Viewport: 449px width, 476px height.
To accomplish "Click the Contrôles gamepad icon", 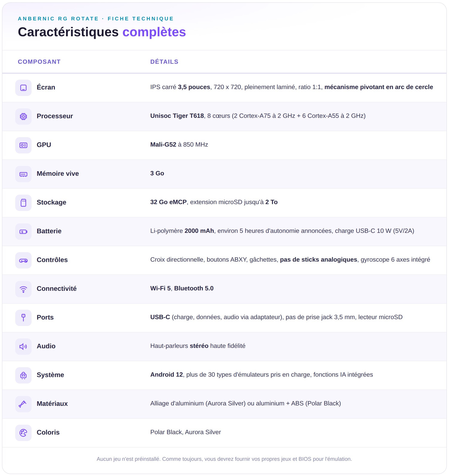I will pyautogui.click(x=23, y=260).
